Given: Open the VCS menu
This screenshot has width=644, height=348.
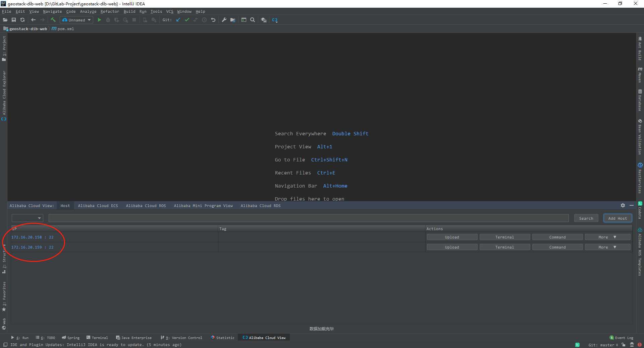Looking at the screenshot, I should click(170, 11).
